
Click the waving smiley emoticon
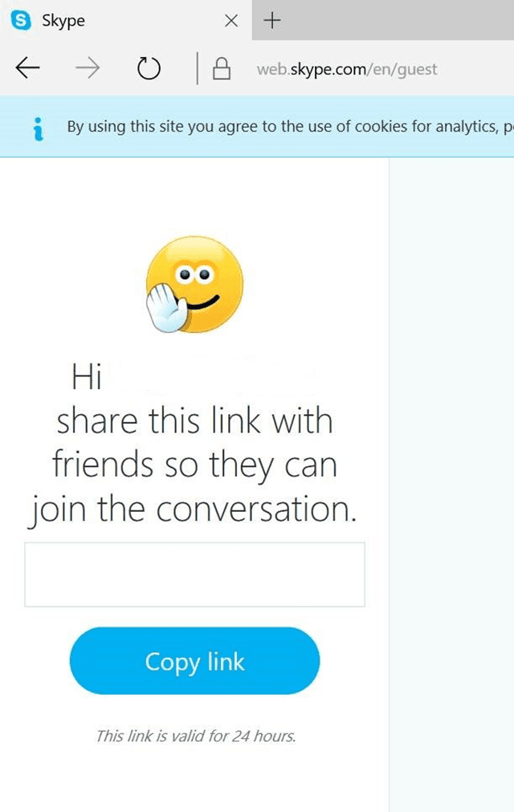[x=194, y=284]
